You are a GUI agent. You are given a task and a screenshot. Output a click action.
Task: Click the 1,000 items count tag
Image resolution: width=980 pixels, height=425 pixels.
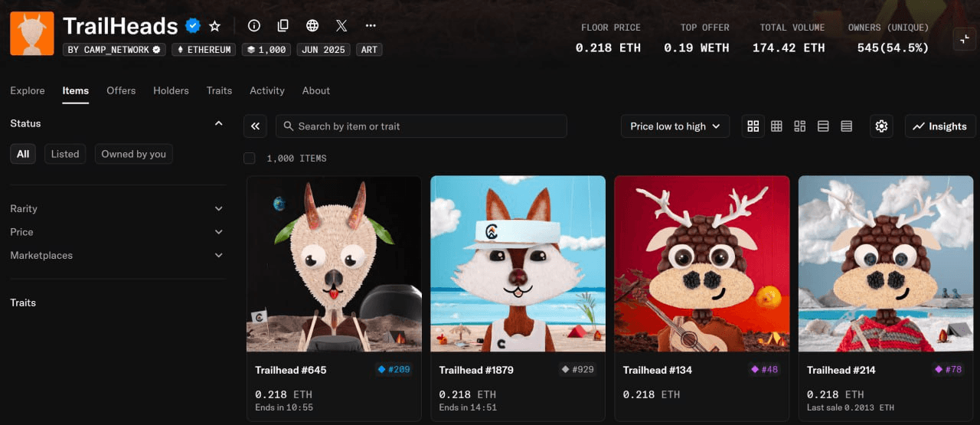coord(266,50)
